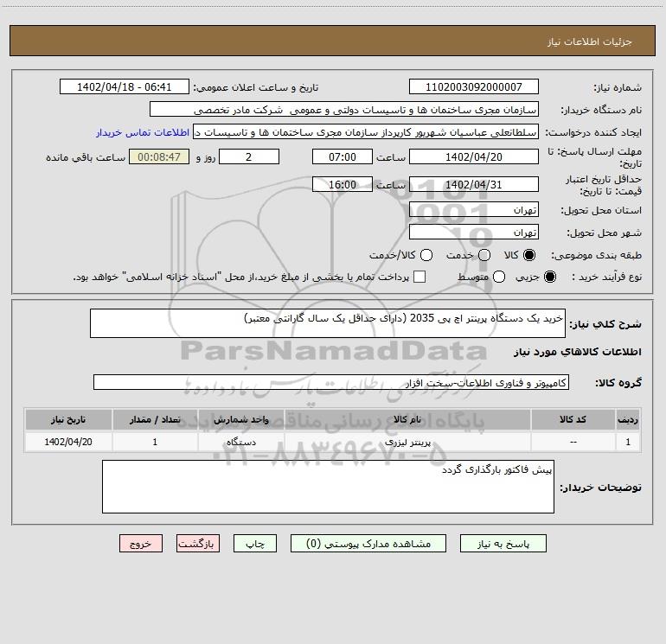Click the توضیحات خریدار text area
This screenshot has height=644, width=666.
pos(328,487)
